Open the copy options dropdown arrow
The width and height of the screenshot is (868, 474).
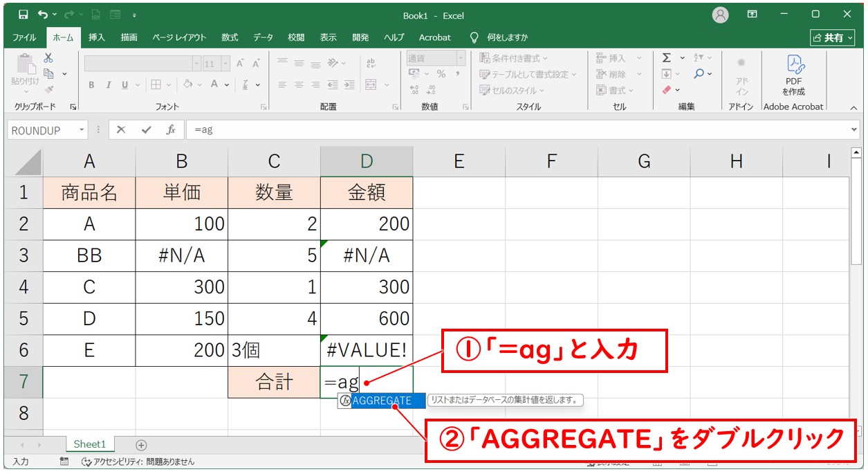tap(65, 74)
